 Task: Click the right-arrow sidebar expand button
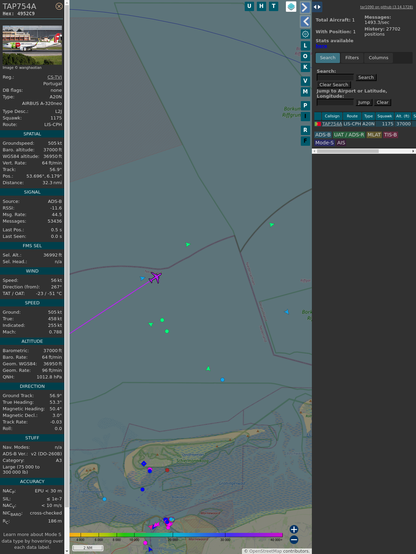tap(305, 7)
